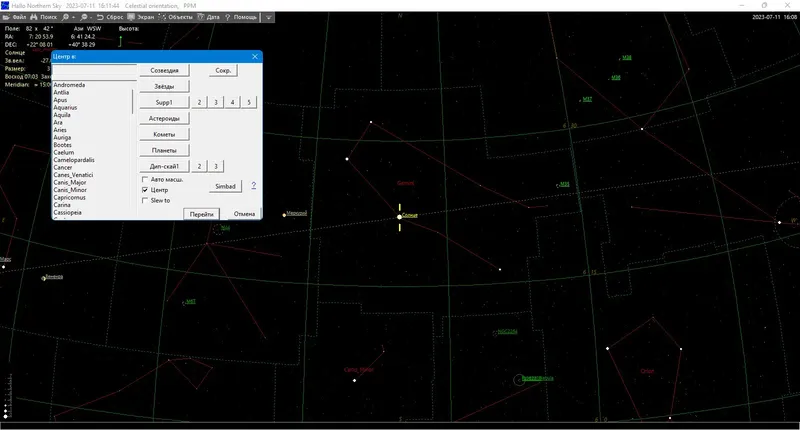The height and width of the screenshot is (430, 800).
Task: Open the Дата date toolbar item
Action: click(x=209, y=17)
